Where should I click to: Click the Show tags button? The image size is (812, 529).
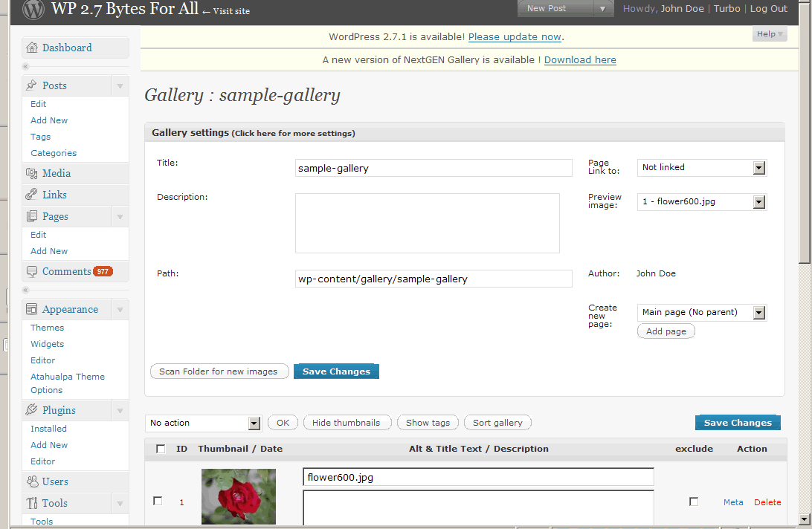[x=428, y=423]
